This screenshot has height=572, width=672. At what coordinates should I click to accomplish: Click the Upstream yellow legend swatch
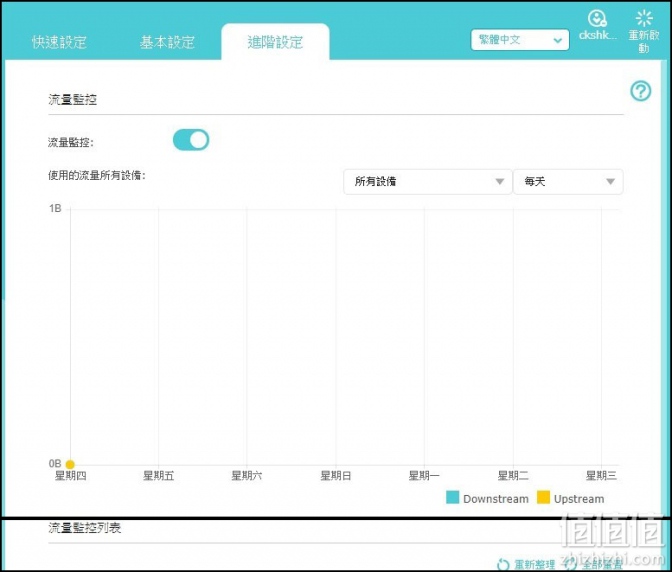[x=543, y=497]
